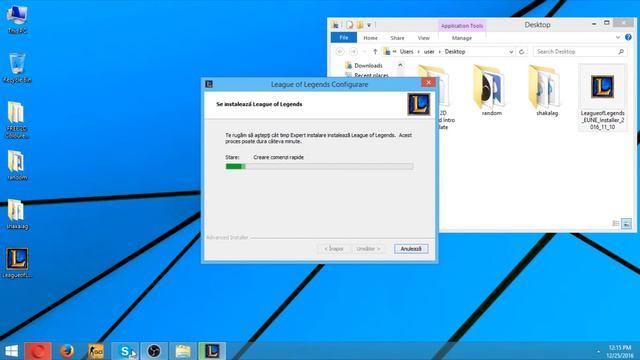Open the Recycle Bin desktop icon
The height and width of the screenshot is (360, 640).
[x=17, y=68]
